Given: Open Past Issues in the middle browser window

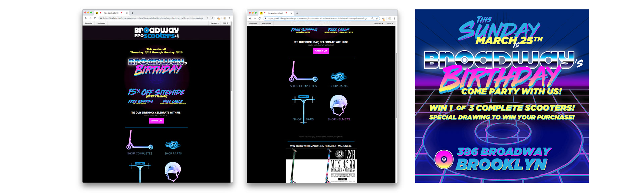Looking at the screenshot, I should pos(266,23).
